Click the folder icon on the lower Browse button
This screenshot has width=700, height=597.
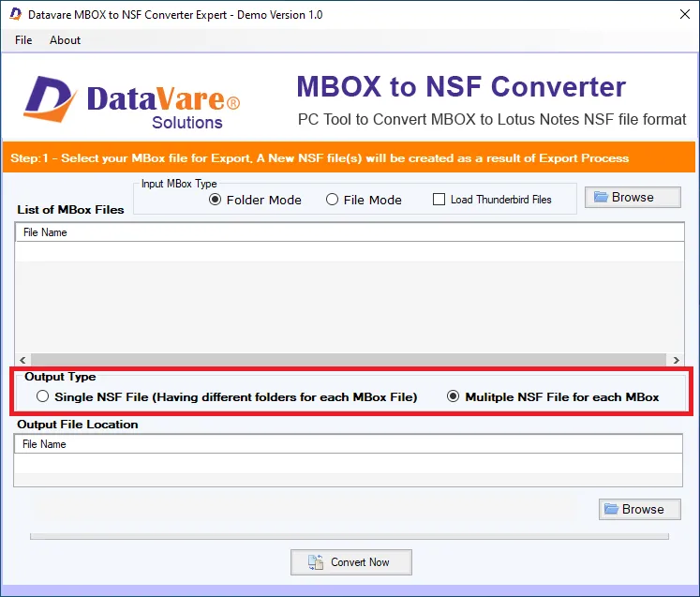coord(611,509)
